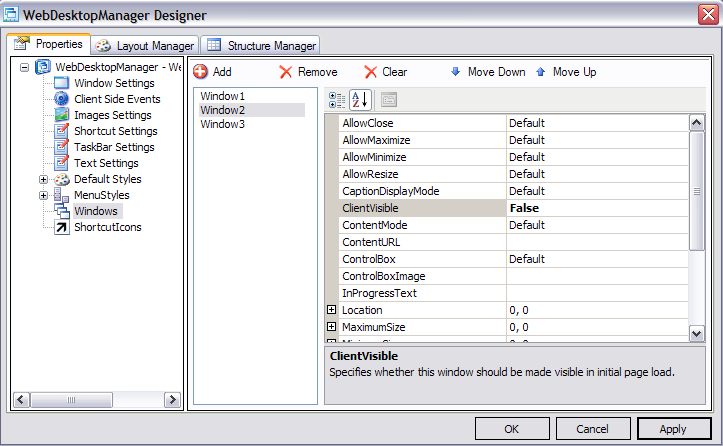Viewport: 723px width, 446px height.
Task: Click the Clear red X icon
Action: 371,72
